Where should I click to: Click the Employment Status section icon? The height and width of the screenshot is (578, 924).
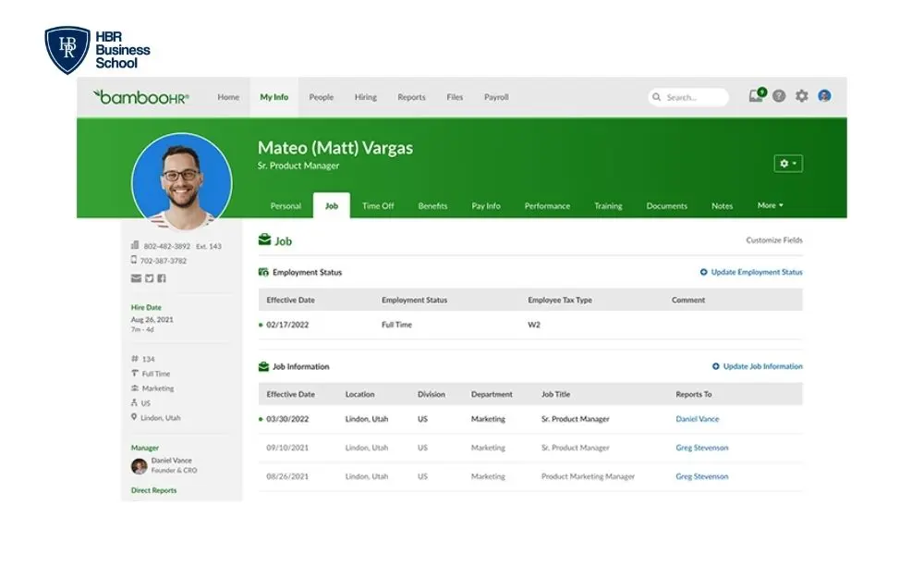point(263,272)
